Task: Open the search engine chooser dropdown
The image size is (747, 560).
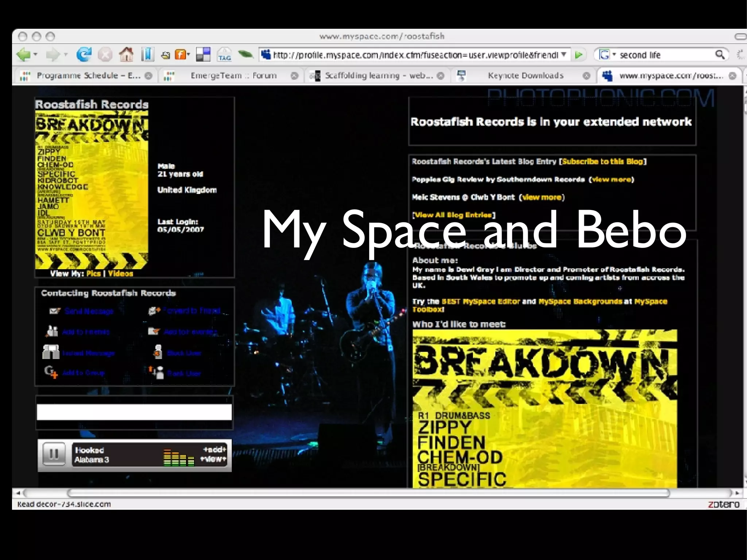Action: [614, 55]
